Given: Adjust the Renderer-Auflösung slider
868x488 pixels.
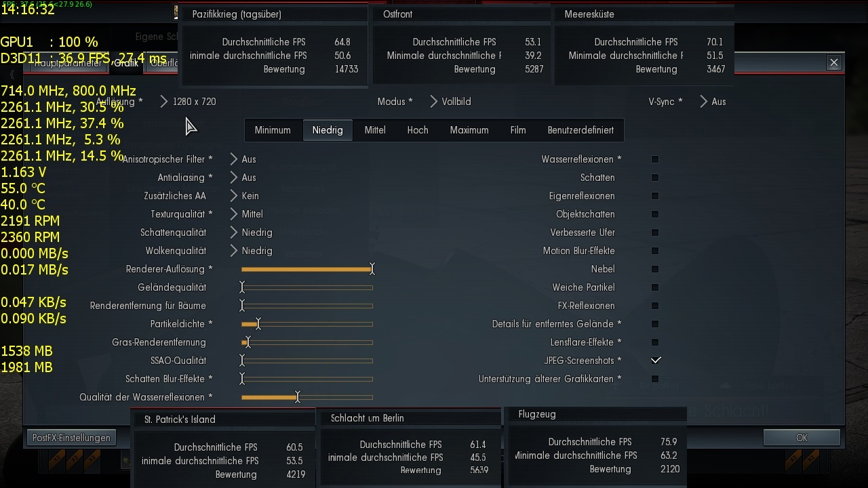Looking at the screenshot, I should coord(307,269).
